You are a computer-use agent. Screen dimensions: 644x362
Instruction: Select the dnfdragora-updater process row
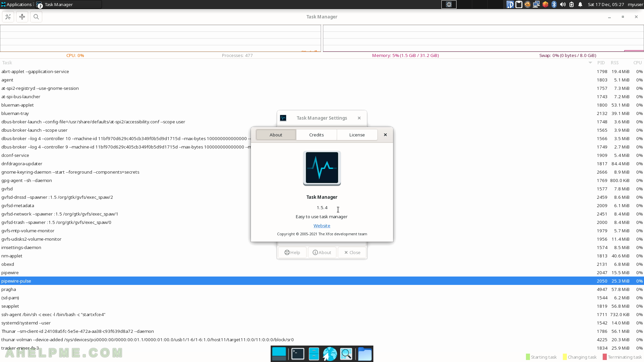[x=322, y=164]
